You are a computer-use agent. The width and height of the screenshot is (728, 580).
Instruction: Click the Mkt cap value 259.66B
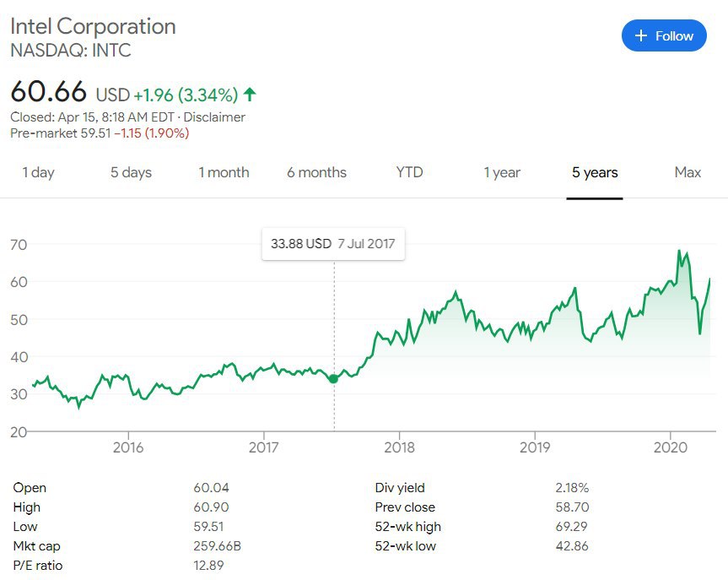point(218,546)
